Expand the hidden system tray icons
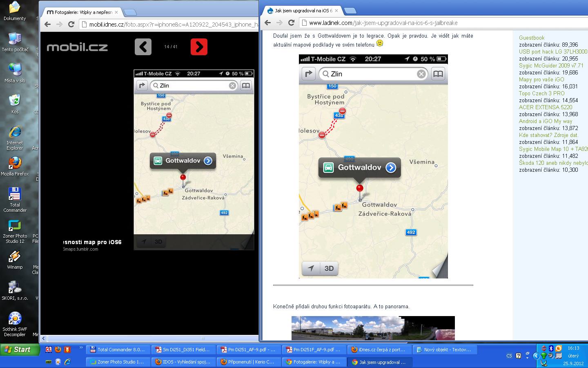The image size is (588, 368). [x=536, y=356]
